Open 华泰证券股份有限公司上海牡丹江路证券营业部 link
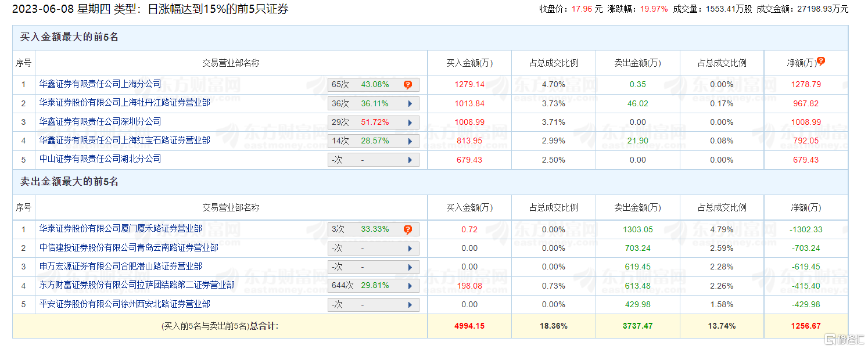The height and width of the screenshot is (349, 868). [x=124, y=103]
